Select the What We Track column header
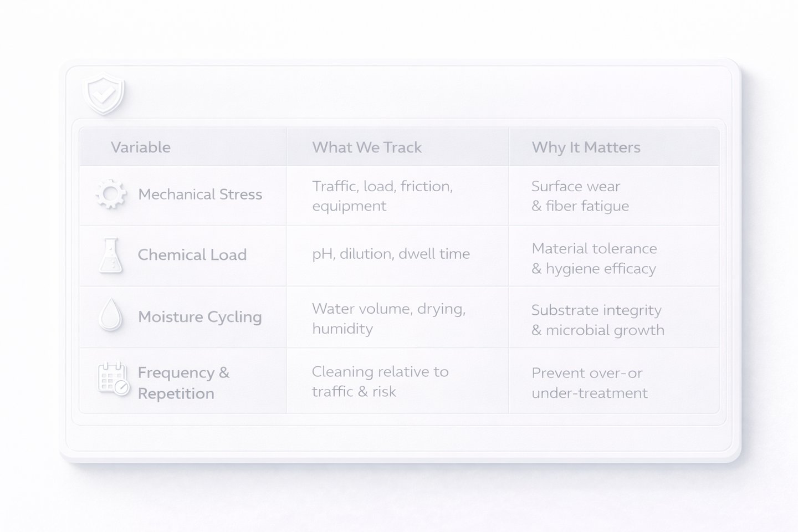The width and height of the screenshot is (798, 532). (x=367, y=147)
